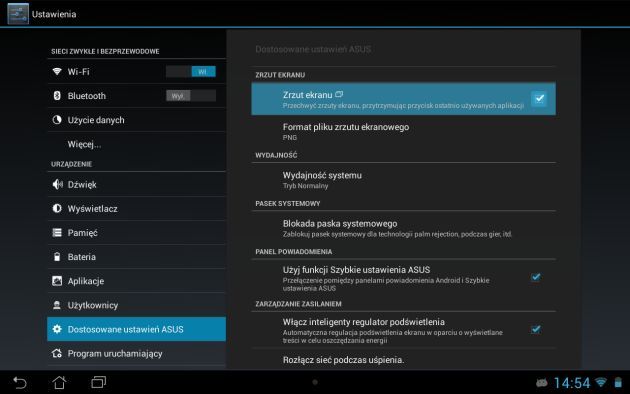This screenshot has height=394, width=630.
Task: Open the Aplikacje settings entry
Action: (136, 281)
